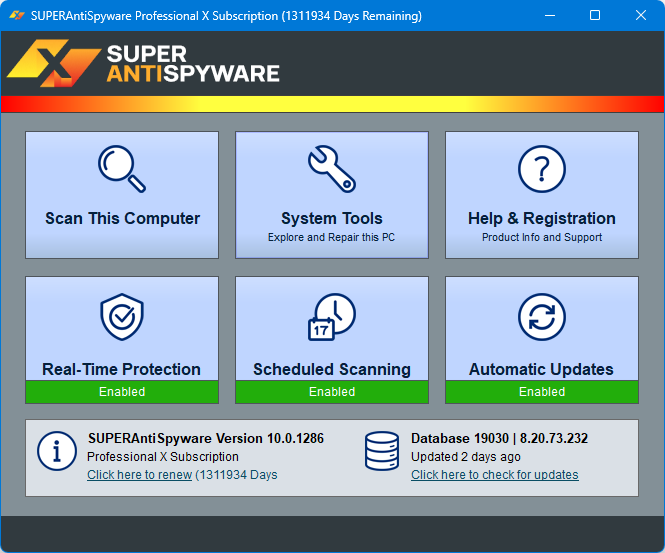Click the circular arrows update icon
This screenshot has height=553, width=665.
coord(542,318)
